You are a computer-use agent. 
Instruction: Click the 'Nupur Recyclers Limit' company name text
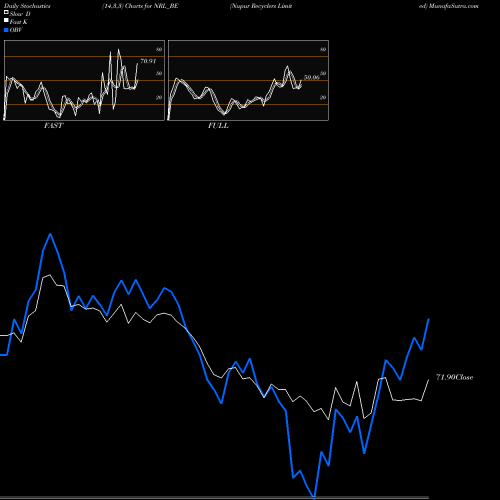(261, 6)
